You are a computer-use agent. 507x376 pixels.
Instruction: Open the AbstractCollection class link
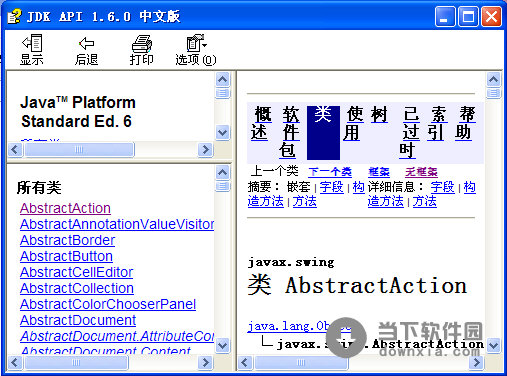coord(77,288)
